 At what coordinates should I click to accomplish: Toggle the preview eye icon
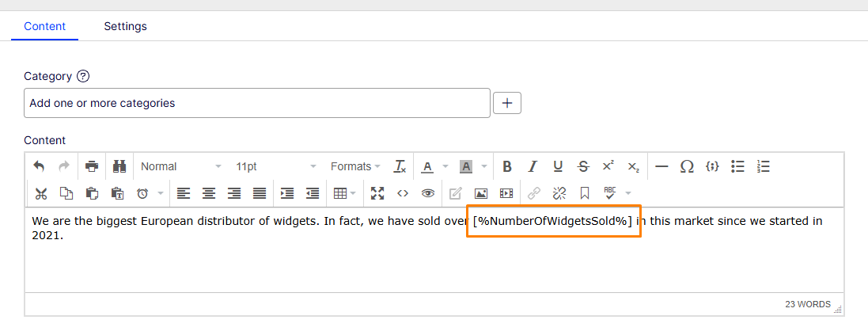[x=428, y=193]
